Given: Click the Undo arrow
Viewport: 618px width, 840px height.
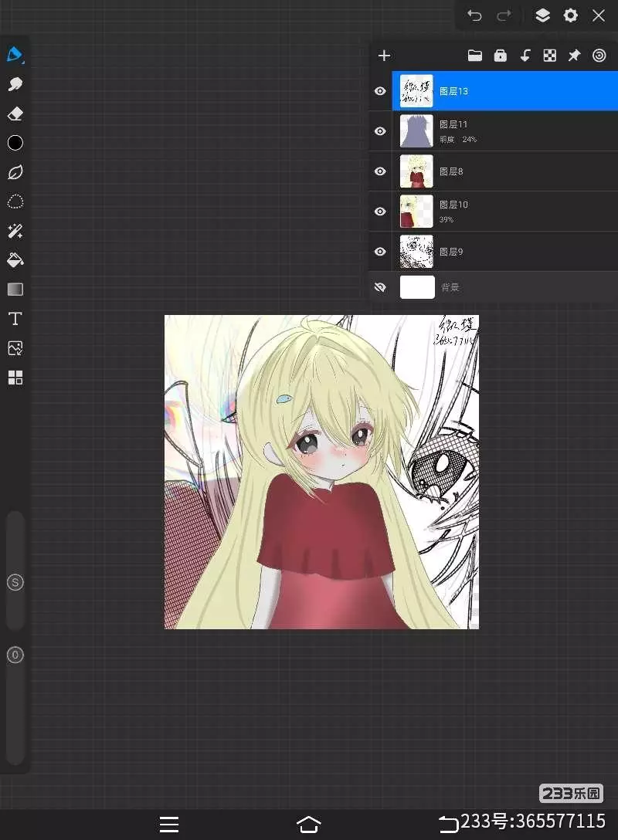Looking at the screenshot, I should pos(474,15).
